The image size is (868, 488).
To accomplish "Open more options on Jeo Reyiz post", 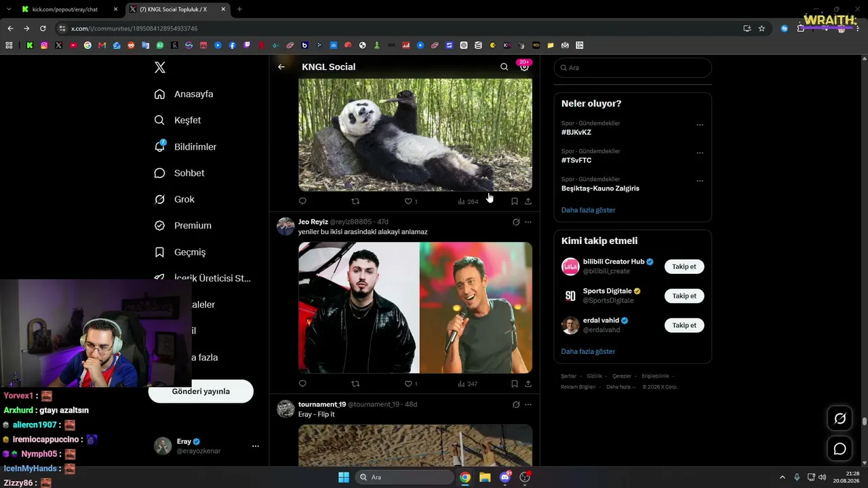I will 528,222.
